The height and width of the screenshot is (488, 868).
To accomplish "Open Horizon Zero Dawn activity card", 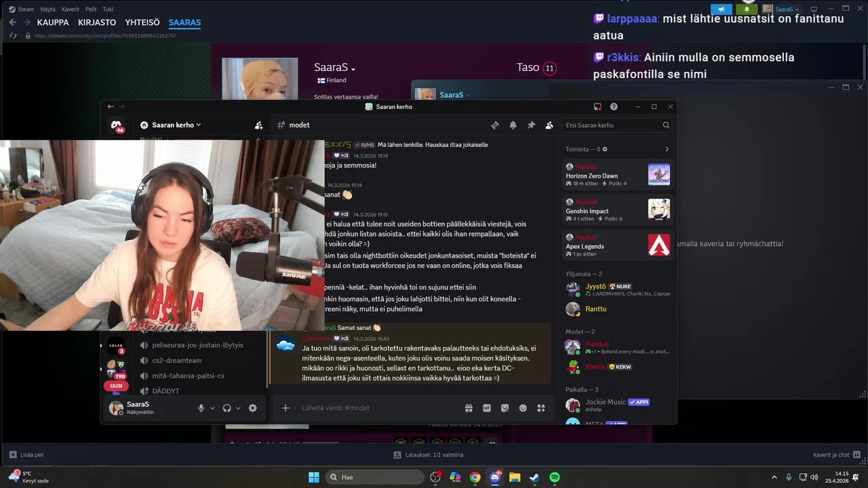I will [x=618, y=175].
